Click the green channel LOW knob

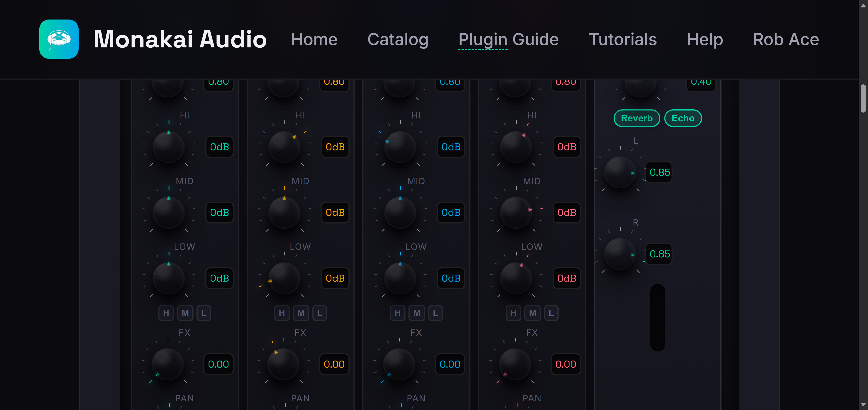[169, 278]
